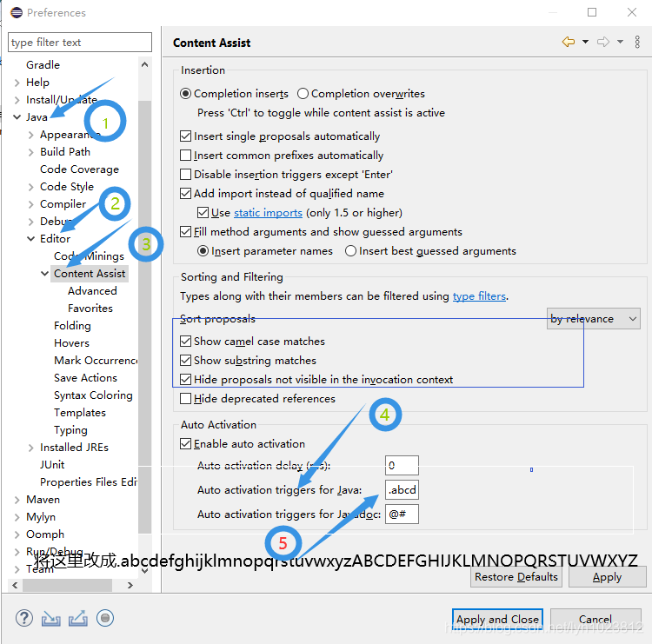Click the export preferences icon
This screenshot has width=652, height=644.
[78, 618]
